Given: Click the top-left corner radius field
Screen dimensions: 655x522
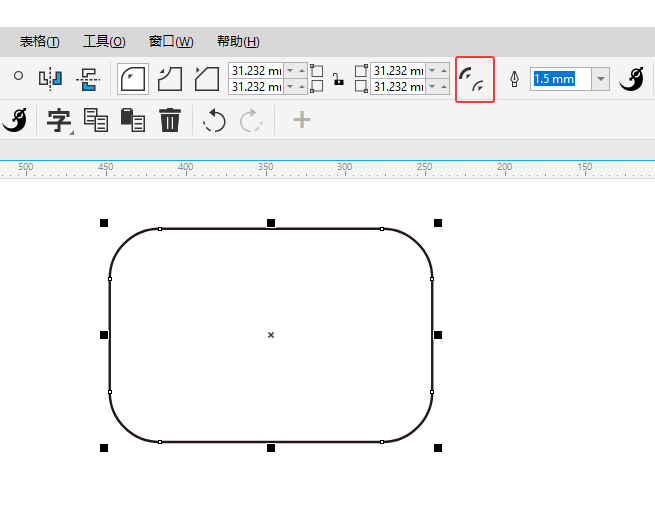Looking at the screenshot, I should coord(256,71).
